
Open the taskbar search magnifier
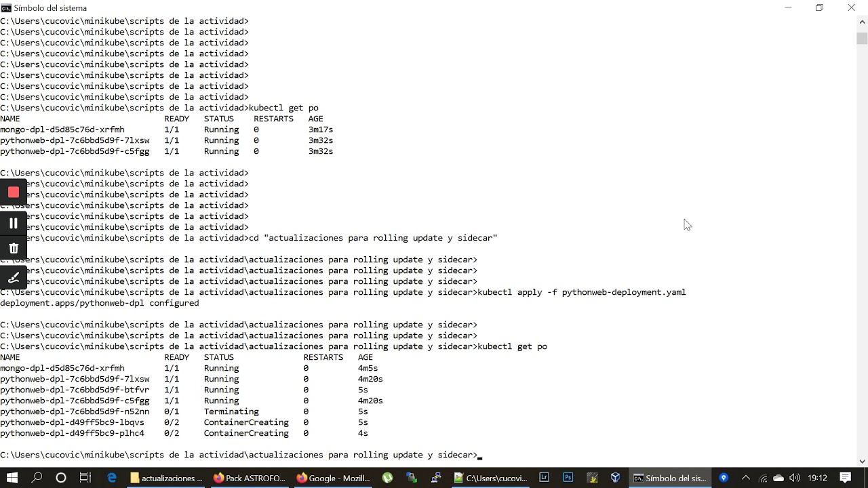point(37,478)
